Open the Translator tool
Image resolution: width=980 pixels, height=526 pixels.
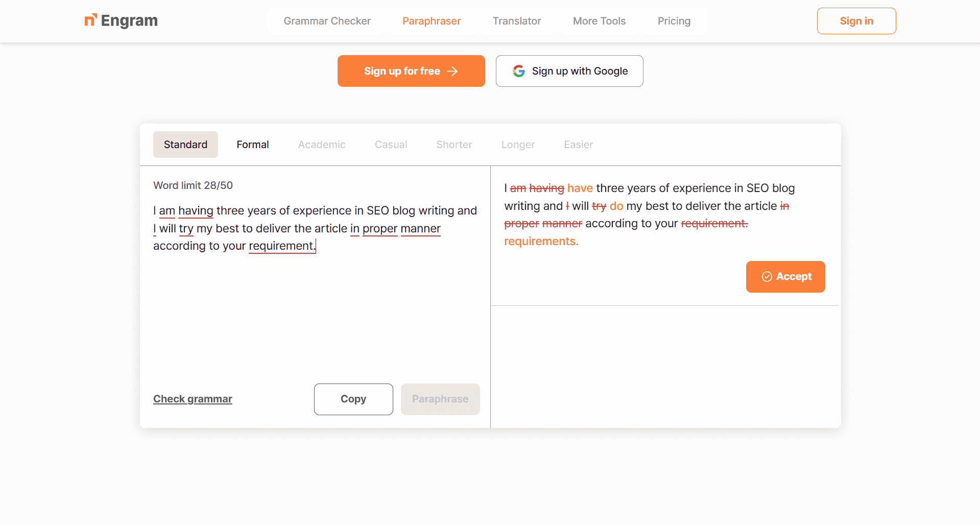[516, 21]
